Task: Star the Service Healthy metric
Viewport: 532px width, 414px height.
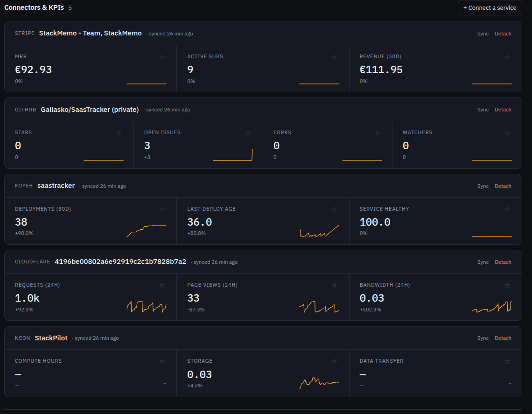Action: coord(507,209)
